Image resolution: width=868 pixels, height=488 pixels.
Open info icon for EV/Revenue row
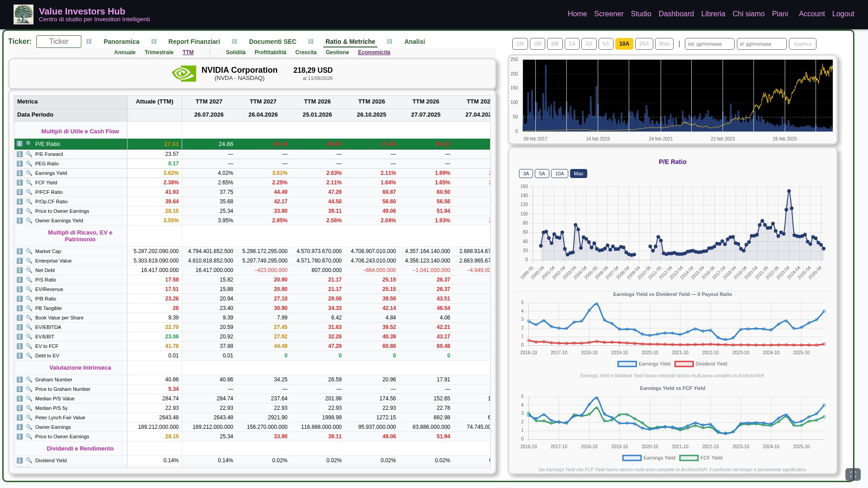click(19, 289)
